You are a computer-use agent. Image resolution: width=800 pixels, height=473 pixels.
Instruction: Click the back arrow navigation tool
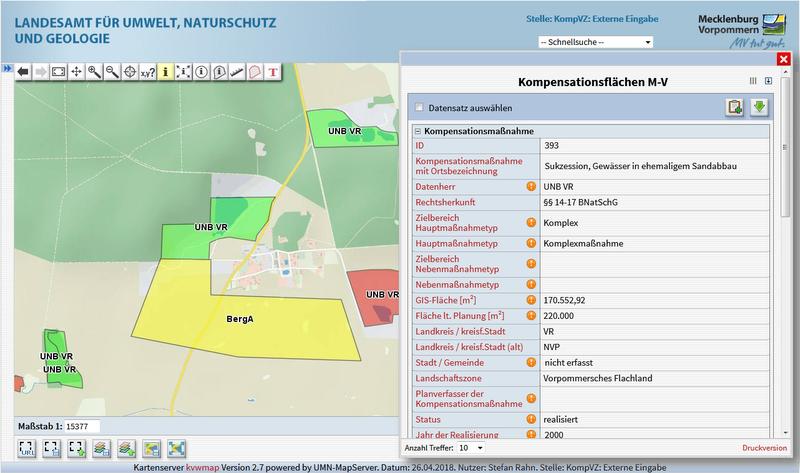click(x=22, y=72)
